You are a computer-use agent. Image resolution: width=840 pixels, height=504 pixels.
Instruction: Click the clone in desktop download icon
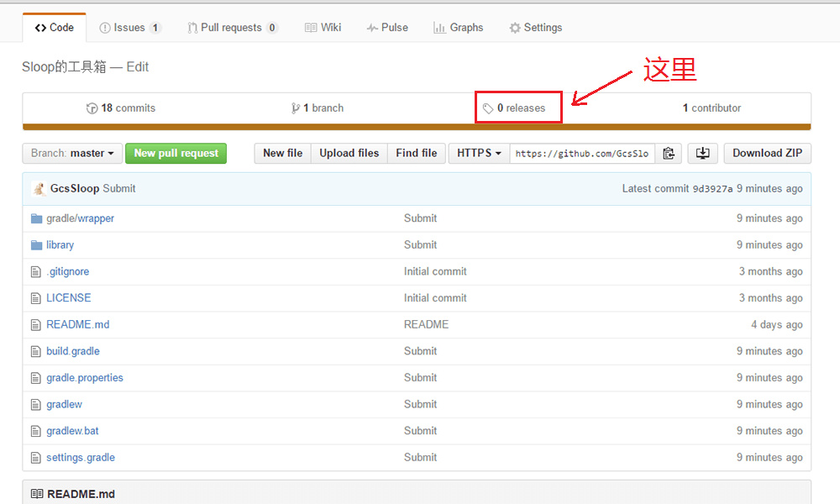pos(702,153)
